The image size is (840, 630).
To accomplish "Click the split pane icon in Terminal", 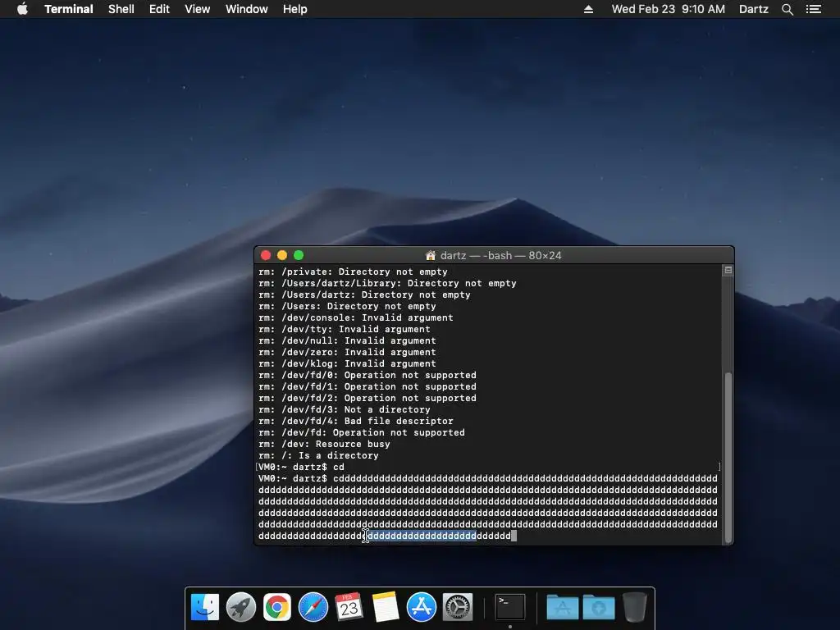I will click(x=728, y=271).
